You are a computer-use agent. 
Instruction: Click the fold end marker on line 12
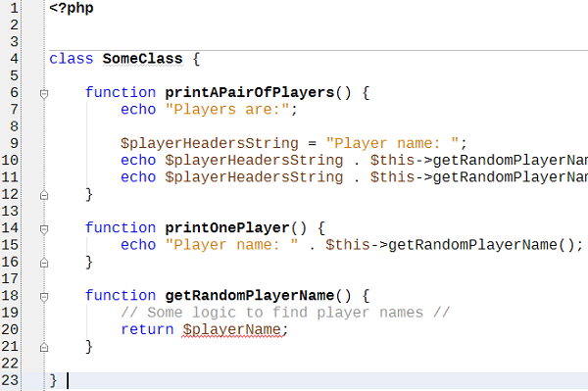tap(44, 195)
